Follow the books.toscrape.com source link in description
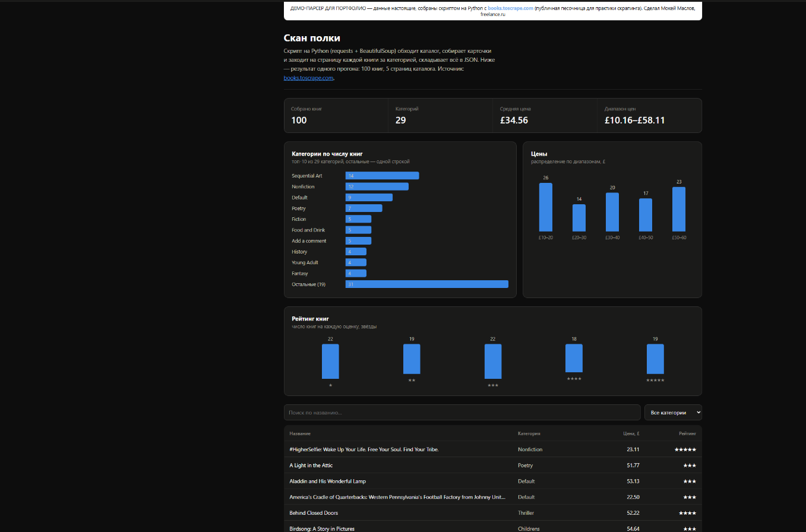The height and width of the screenshot is (532, 806). click(308, 78)
